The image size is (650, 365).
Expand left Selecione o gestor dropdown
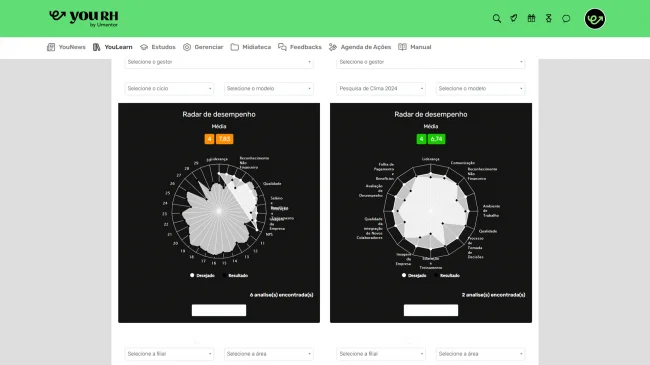pos(219,62)
